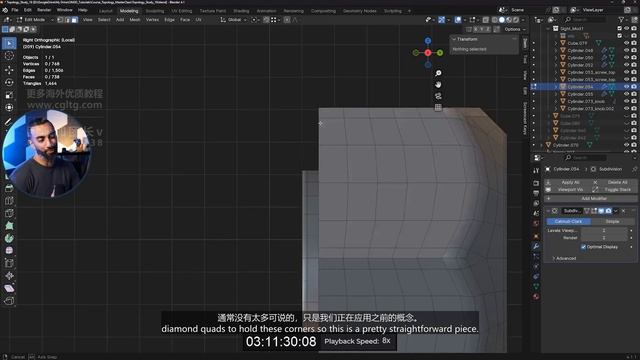The width and height of the screenshot is (640, 360).
Task: Select the Transform tool
Action: [x=9, y=107]
